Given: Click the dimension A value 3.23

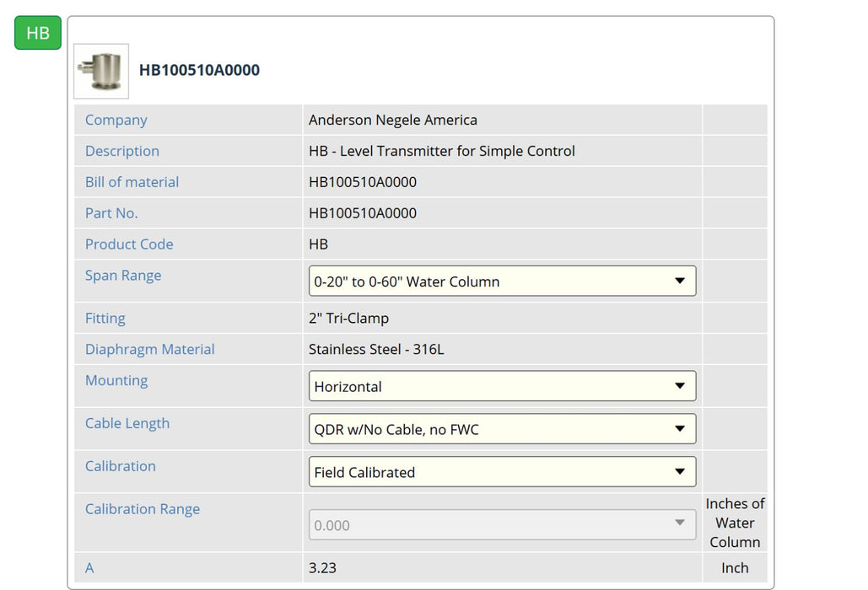Looking at the screenshot, I should [x=323, y=568].
